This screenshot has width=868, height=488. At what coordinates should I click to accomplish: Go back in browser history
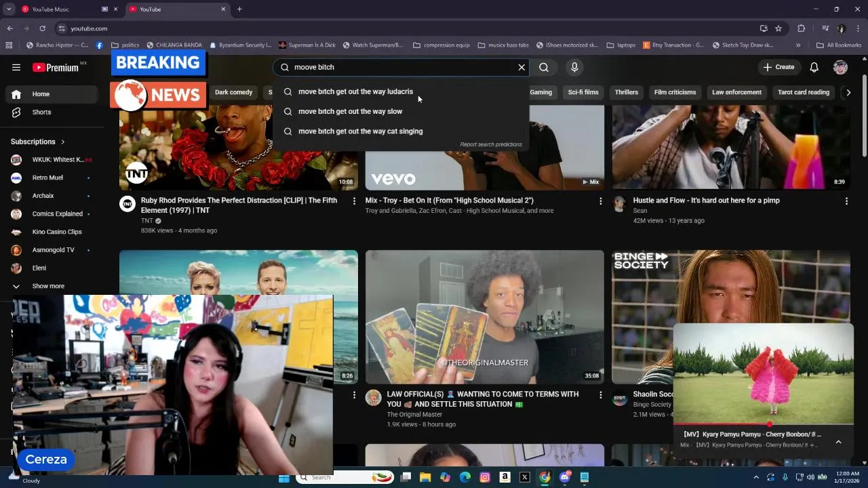click(9, 28)
